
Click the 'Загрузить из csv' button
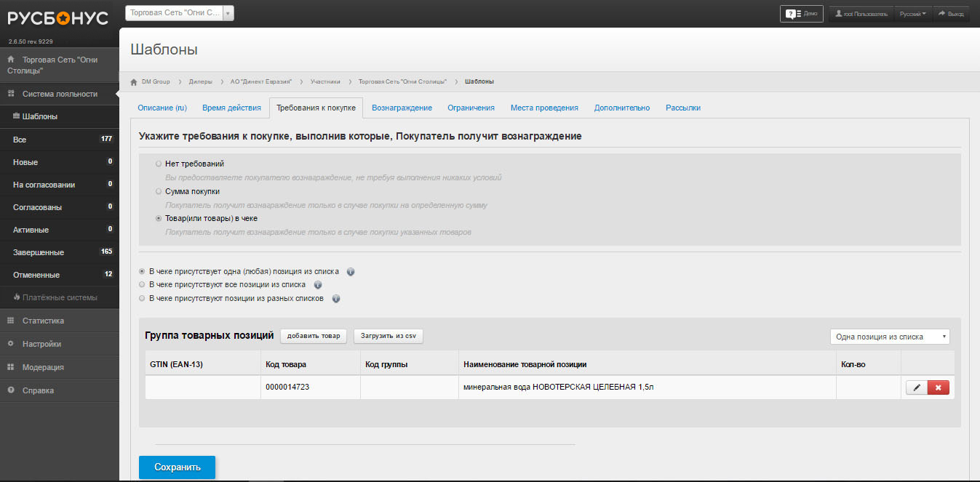[x=389, y=336]
